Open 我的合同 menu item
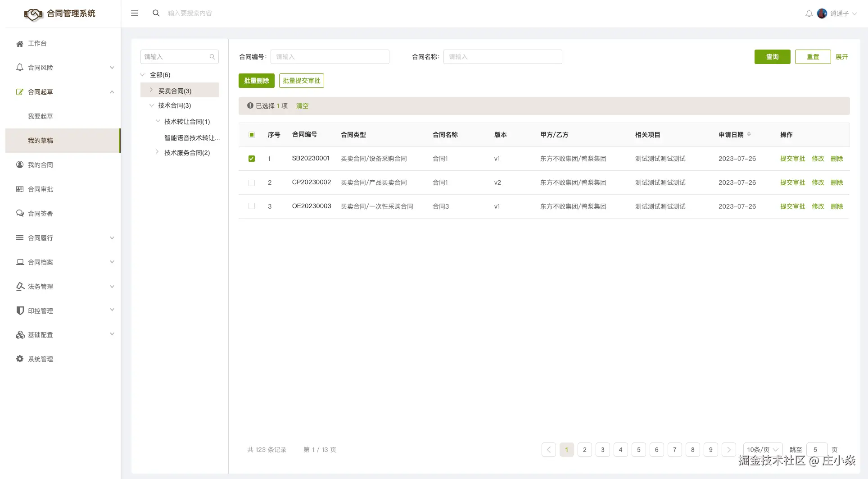This screenshot has height=479, width=868. pos(41,165)
